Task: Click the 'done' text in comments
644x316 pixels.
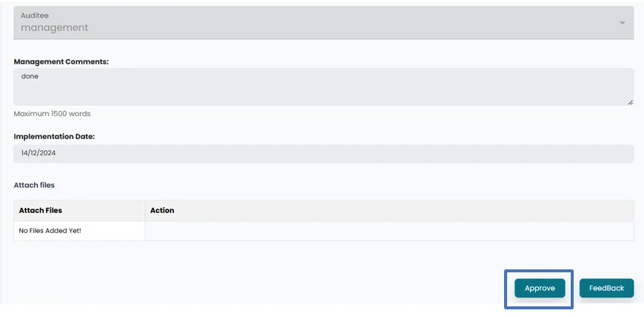Action: pos(30,76)
